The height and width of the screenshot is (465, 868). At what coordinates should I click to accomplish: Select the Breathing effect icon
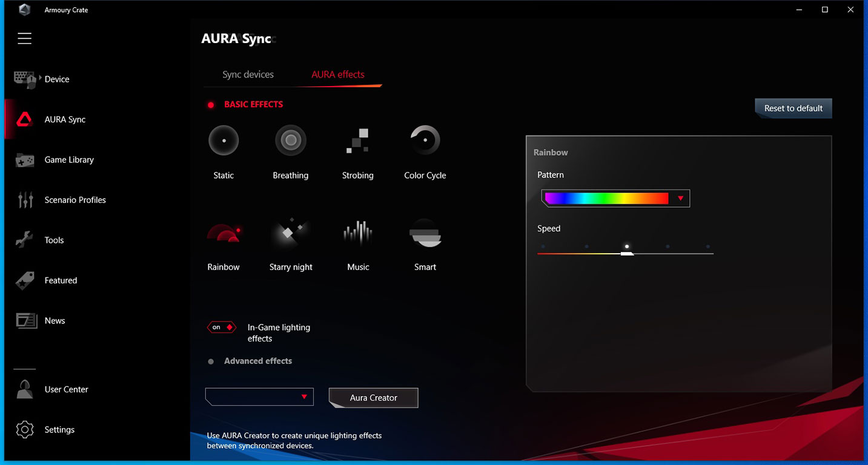(x=291, y=140)
